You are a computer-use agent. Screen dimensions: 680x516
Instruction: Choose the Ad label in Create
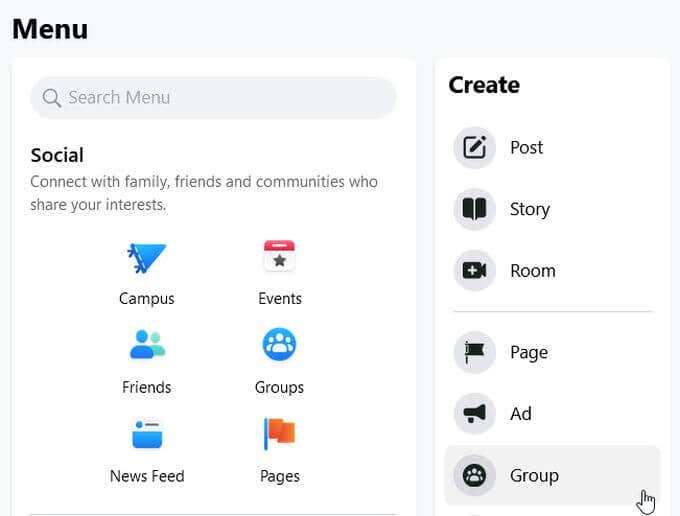[521, 414]
